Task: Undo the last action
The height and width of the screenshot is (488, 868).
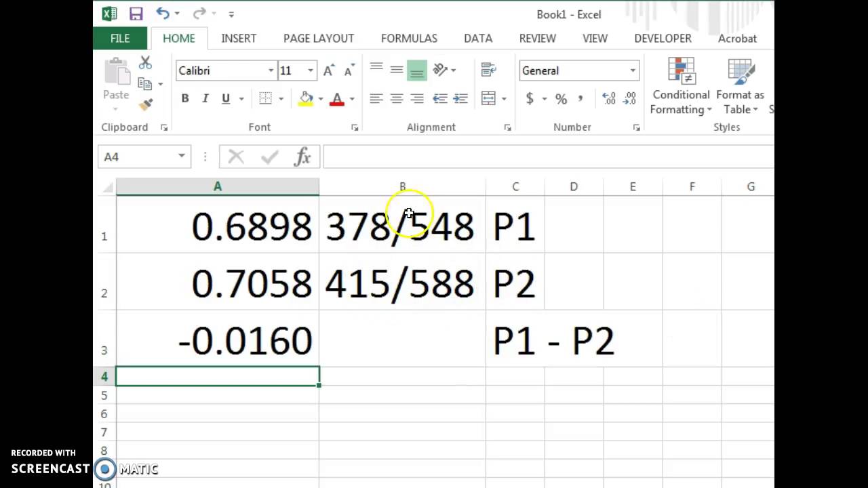Action: [x=163, y=14]
